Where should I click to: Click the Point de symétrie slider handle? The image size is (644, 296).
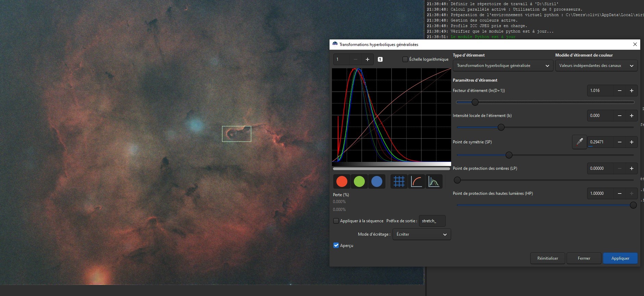click(509, 155)
